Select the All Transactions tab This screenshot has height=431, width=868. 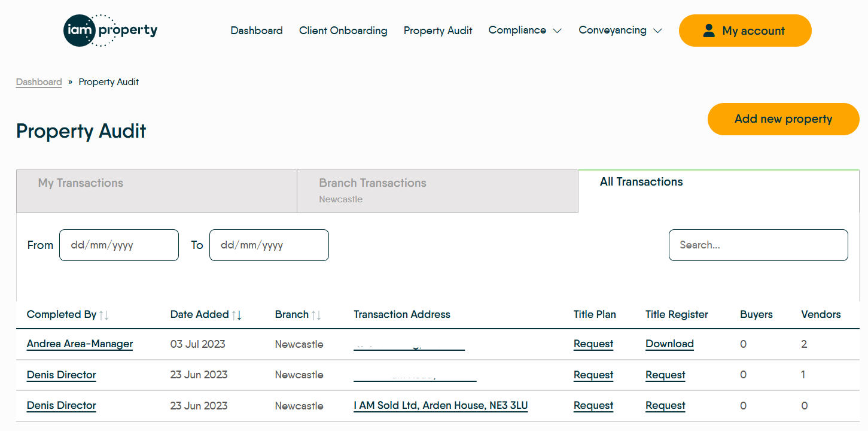click(641, 181)
